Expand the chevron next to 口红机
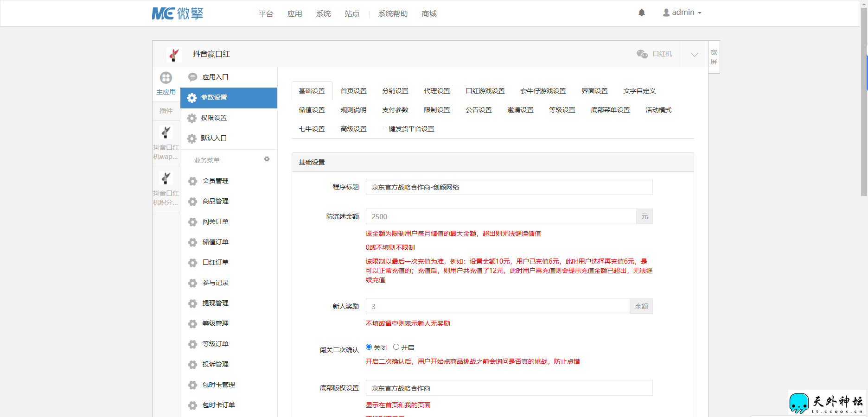The height and width of the screenshot is (417, 868). 694,55
